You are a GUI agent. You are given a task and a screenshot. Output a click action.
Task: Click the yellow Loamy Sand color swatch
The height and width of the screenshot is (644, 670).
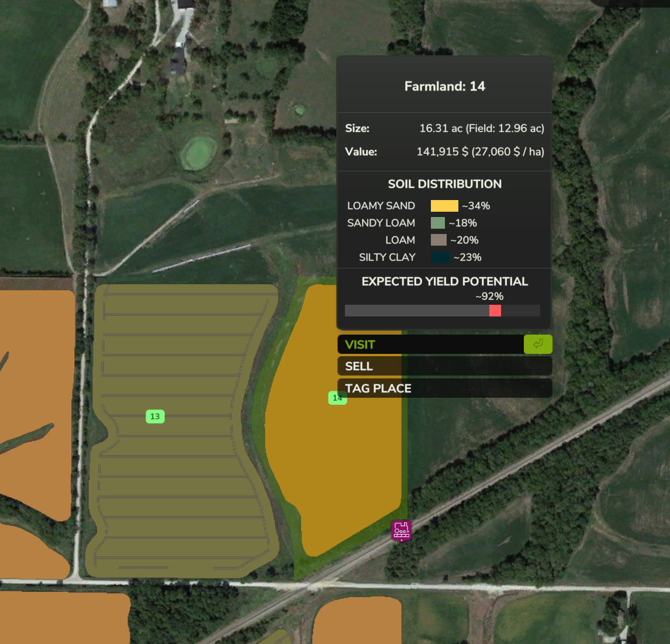coord(444,206)
